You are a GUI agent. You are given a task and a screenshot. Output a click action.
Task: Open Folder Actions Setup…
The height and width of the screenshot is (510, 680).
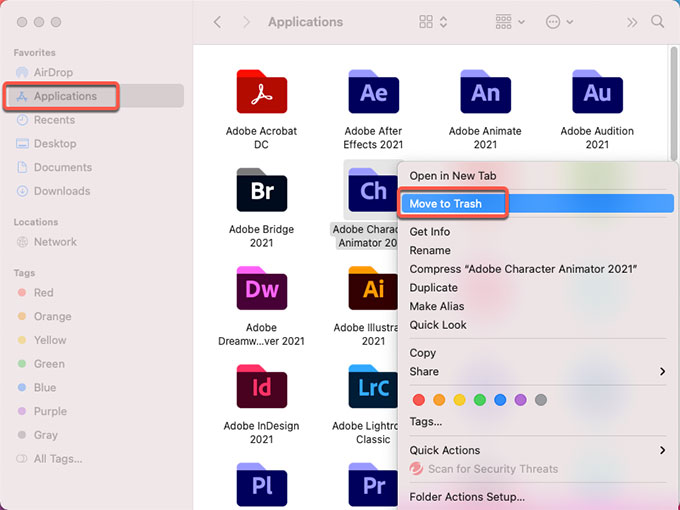tap(538, 497)
